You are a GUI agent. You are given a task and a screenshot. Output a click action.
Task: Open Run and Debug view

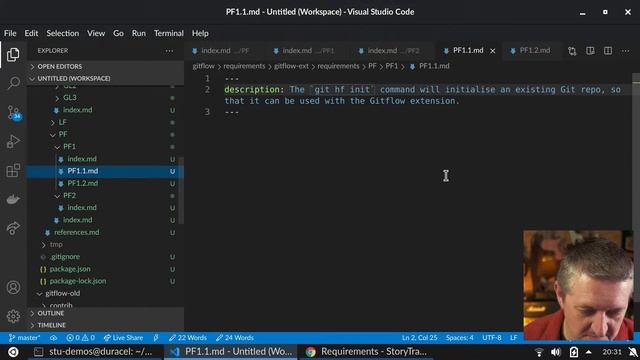point(13,141)
